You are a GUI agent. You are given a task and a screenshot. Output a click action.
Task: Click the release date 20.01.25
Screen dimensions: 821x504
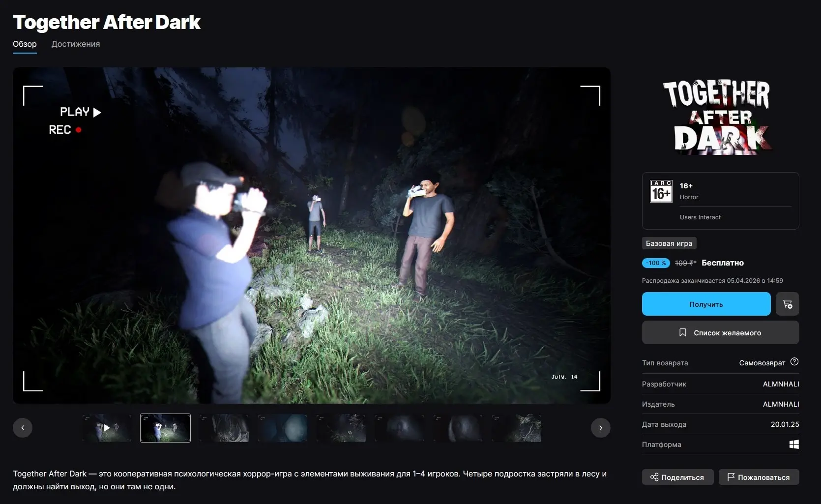785,424
